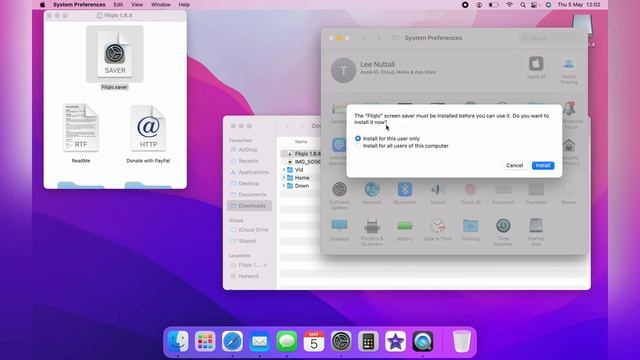Open Mail from the Dock
Screen dimensions: 640x360
[260, 341]
